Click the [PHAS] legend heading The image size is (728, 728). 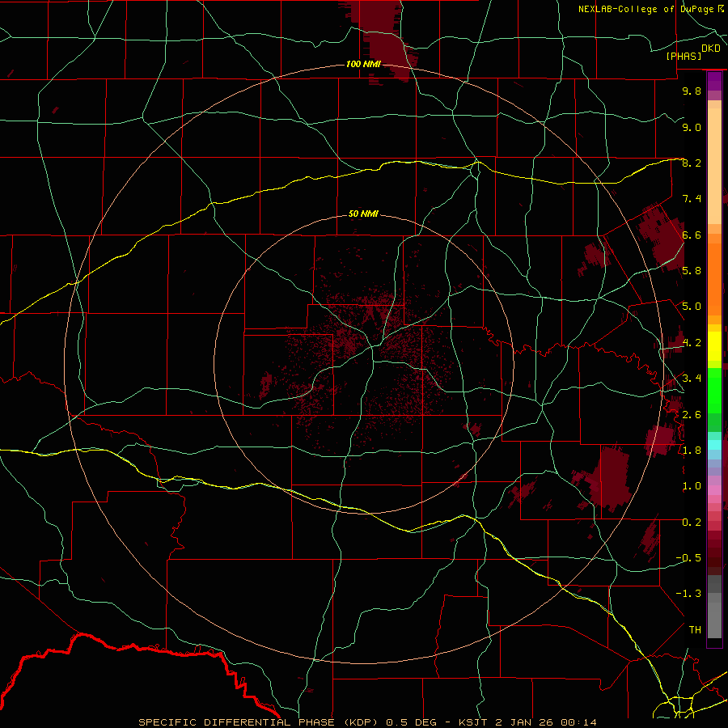pyautogui.click(x=684, y=56)
